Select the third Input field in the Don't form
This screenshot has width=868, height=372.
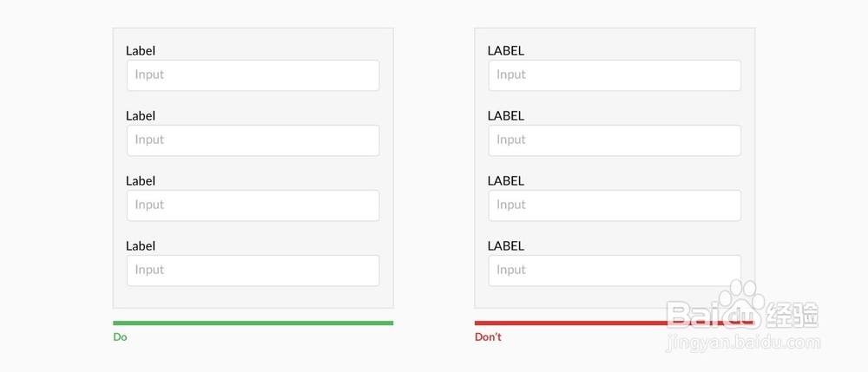[615, 206]
